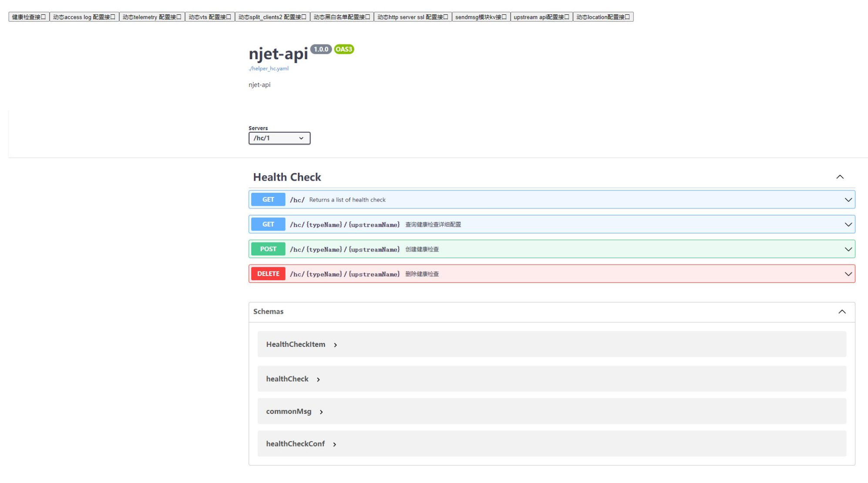
Task: Switch to 动态telemetry 配置接口 tab
Action: (152, 17)
